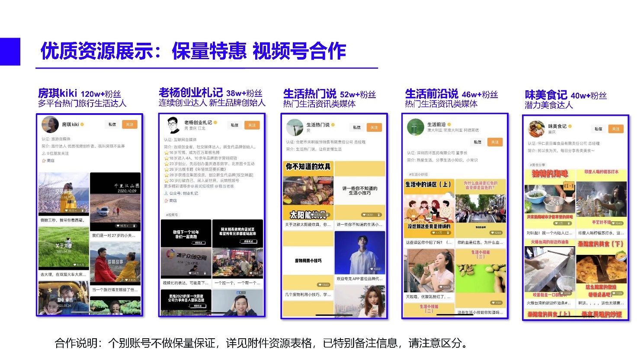Open the 5位朋友关注 link in 房琪kiki profile
Image resolution: width=644 pixels, height=362 pixels.
click(56, 153)
